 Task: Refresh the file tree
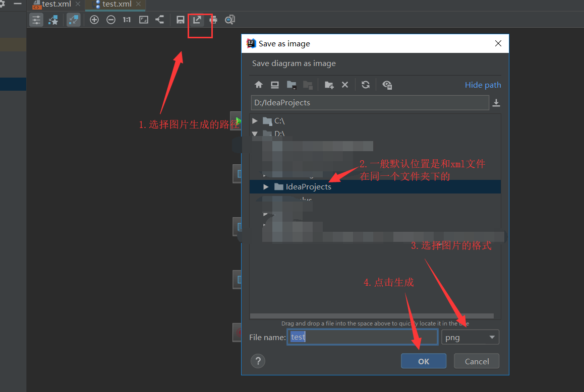click(x=366, y=85)
